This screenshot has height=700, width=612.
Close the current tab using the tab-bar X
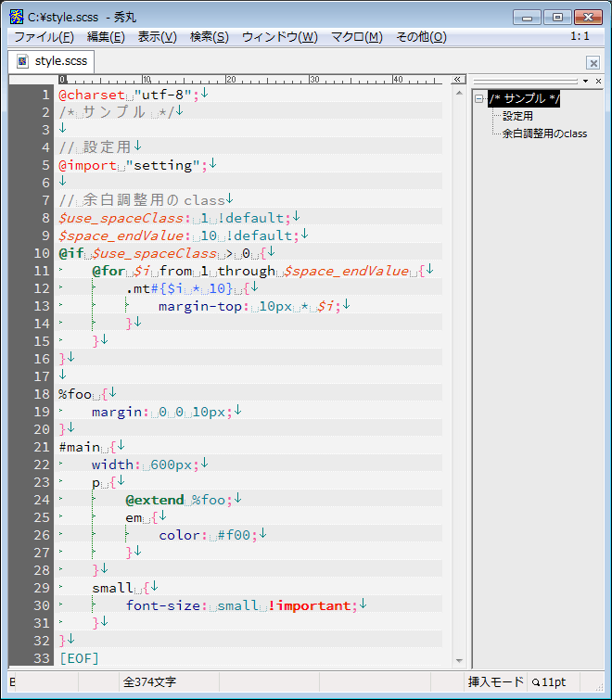coord(593,62)
